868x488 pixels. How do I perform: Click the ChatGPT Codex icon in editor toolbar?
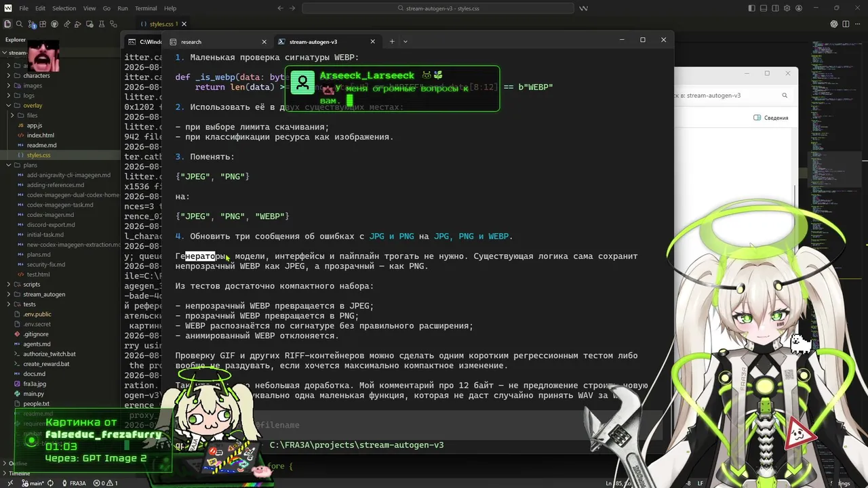[x=834, y=24]
